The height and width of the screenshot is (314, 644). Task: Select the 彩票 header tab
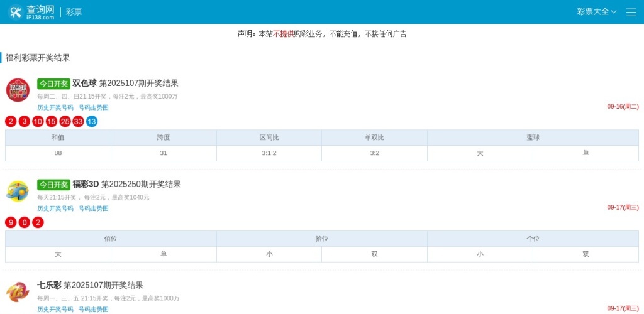coord(74,12)
